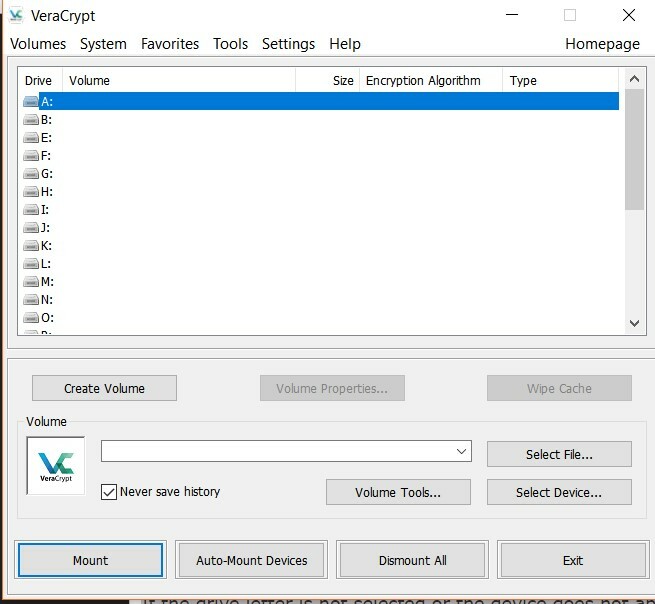Open the Homepage link in menu bar
Image resolution: width=655 pixels, height=604 pixels.
(602, 44)
